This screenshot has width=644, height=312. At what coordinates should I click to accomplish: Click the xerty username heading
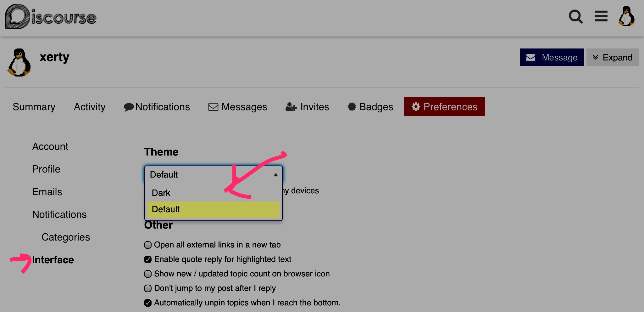[54, 57]
